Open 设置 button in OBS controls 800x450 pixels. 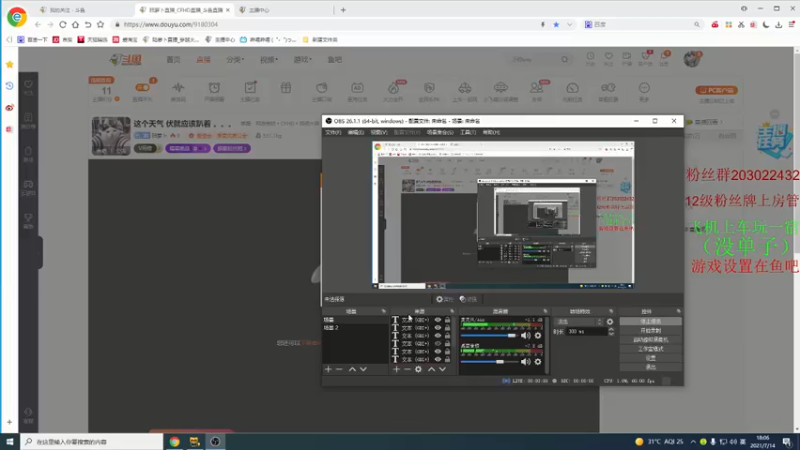[x=651, y=358]
